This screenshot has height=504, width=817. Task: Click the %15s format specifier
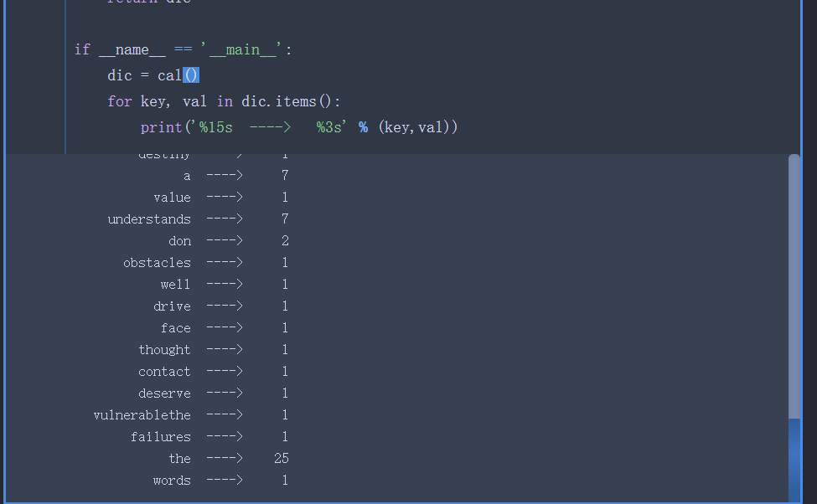(215, 127)
